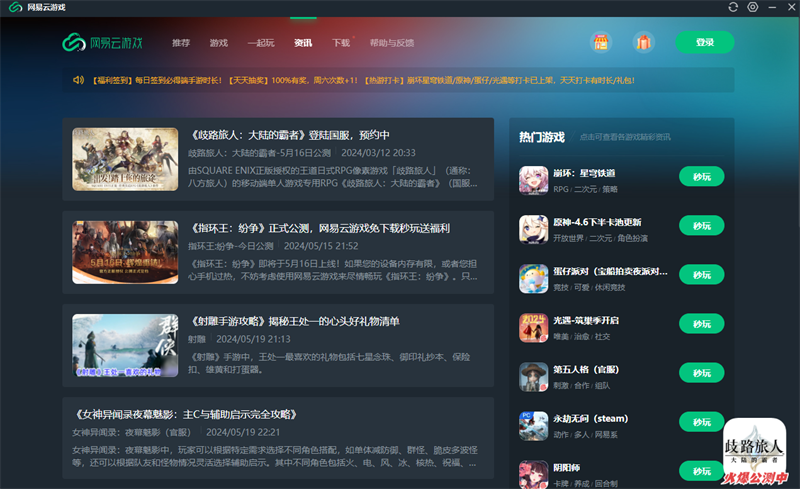Click game name 光遇-筑巢季开启

tap(586, 320)
